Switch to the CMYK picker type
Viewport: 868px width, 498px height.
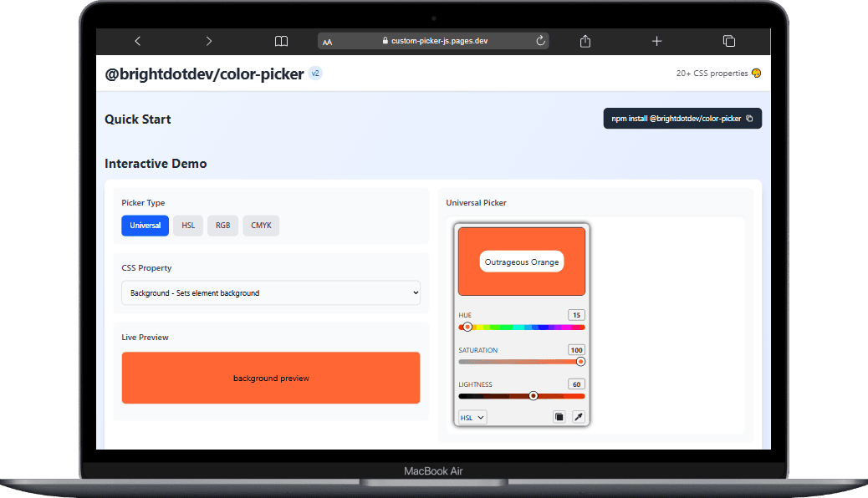pos(261,226)
